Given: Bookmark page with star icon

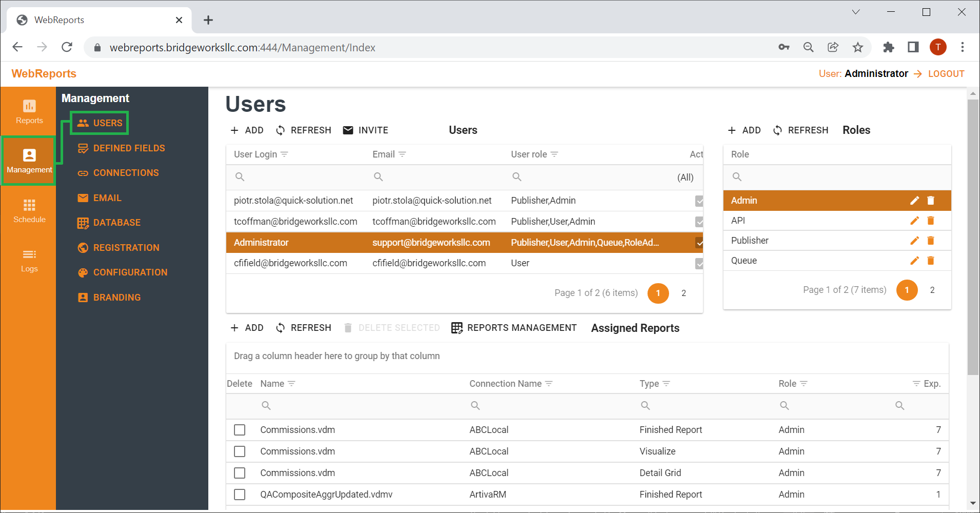Looking at the screenshot, I should coord(858,47).
